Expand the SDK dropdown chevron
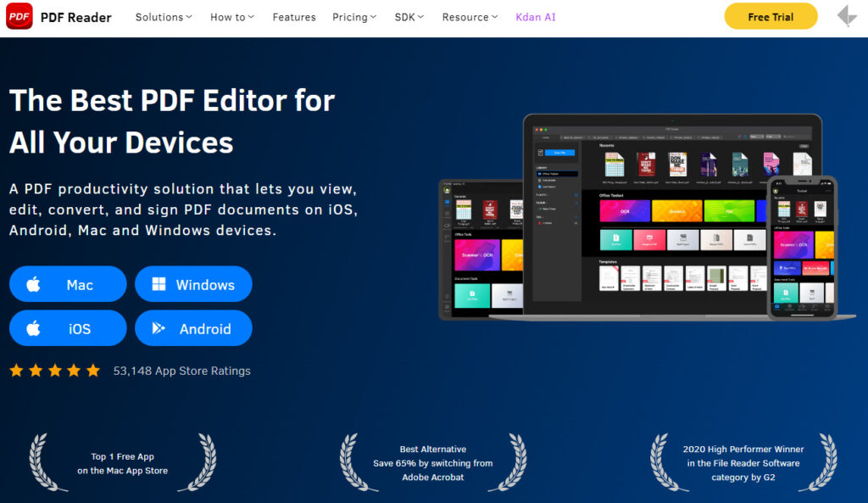 click(x=420, y=17)
